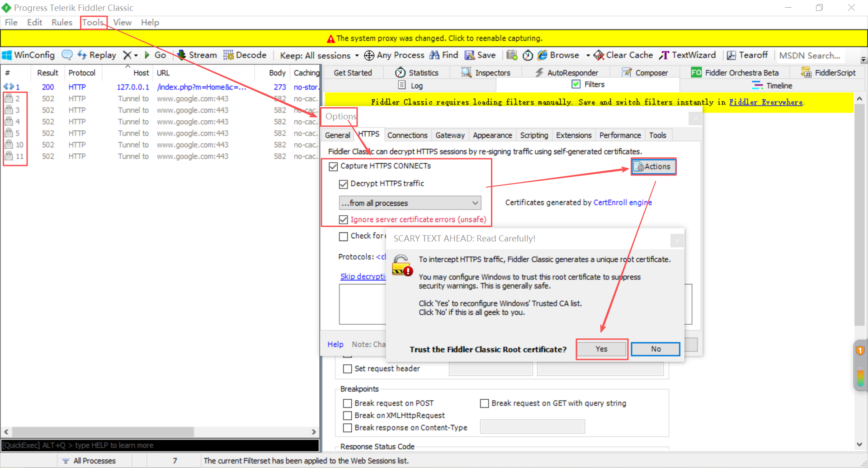Click the lock icon of session 4
This screenshot has height=468, width=868.
(x=9, y=121)
